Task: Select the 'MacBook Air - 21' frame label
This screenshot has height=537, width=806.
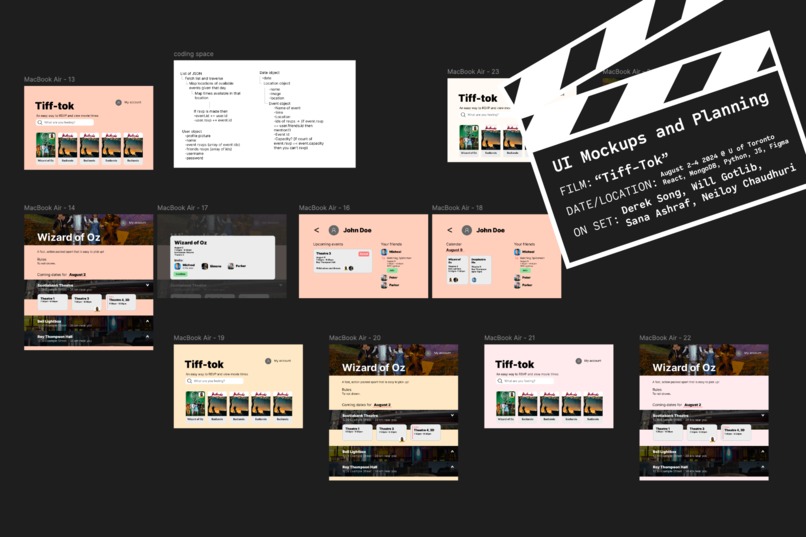Action: 509,338
